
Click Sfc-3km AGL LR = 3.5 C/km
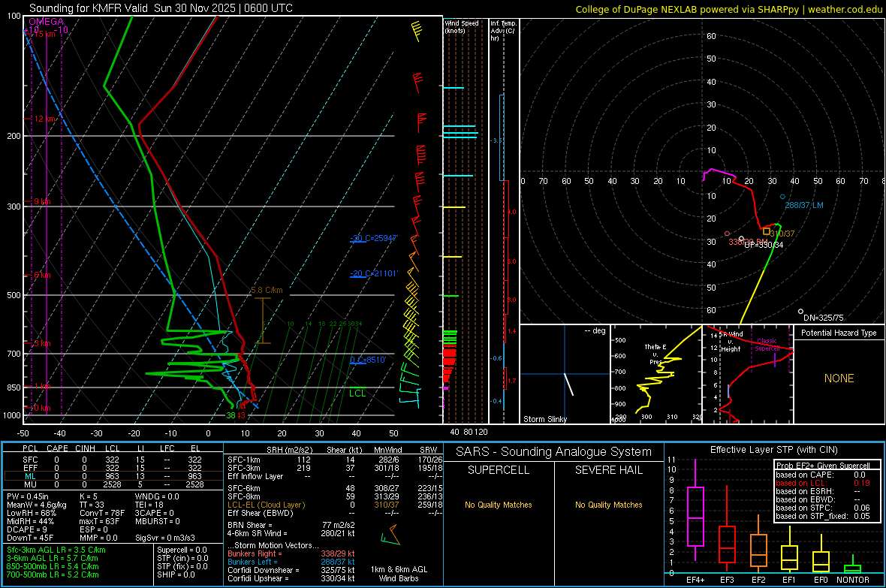56,550
